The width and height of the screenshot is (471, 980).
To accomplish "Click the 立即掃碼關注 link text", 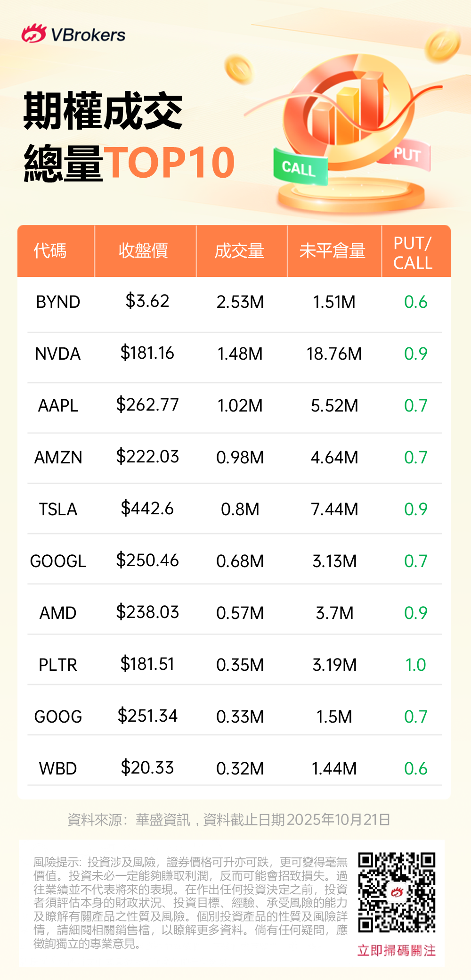I will [396, 950].
